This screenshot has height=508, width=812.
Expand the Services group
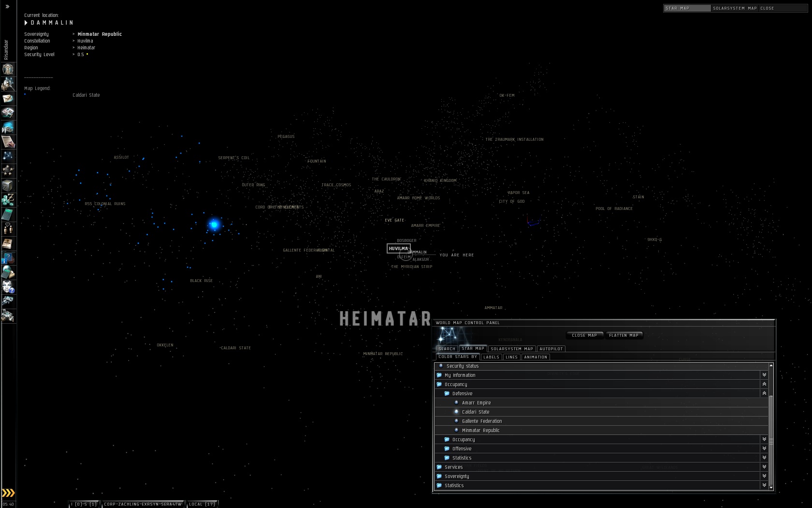point(764,467)
